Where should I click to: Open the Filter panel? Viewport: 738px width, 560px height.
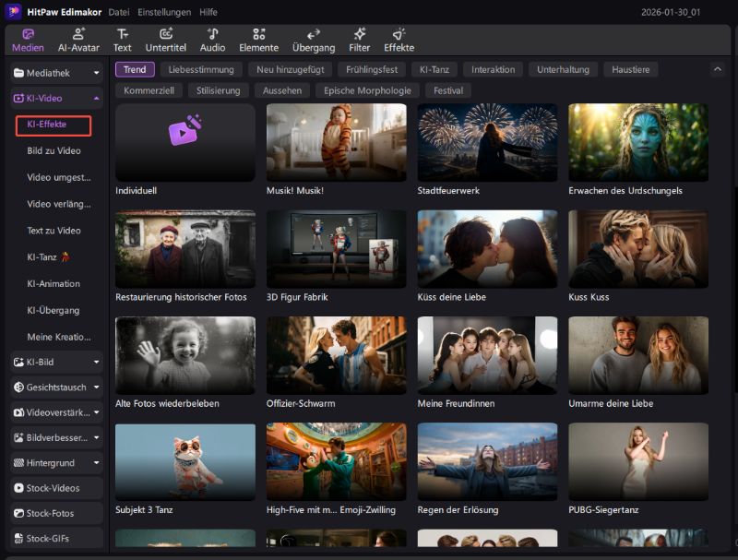pyautogui.click(x=360, y=40)
